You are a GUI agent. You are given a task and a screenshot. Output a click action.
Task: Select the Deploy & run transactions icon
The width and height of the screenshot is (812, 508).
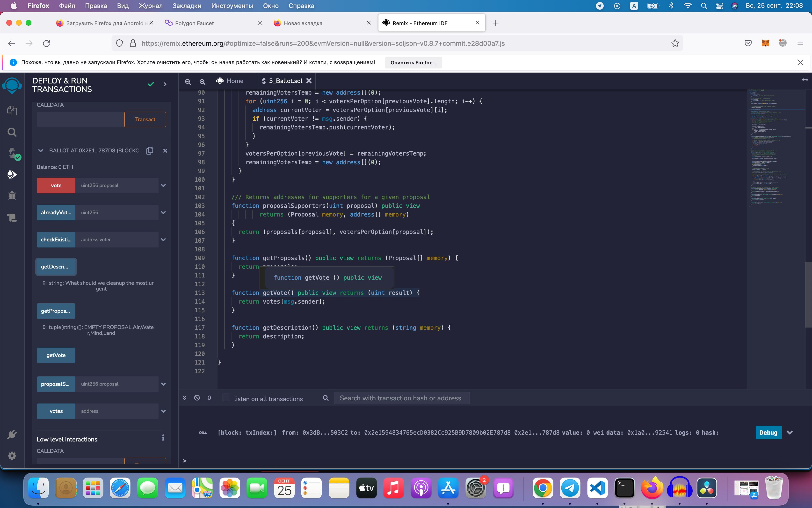(12, 174)
